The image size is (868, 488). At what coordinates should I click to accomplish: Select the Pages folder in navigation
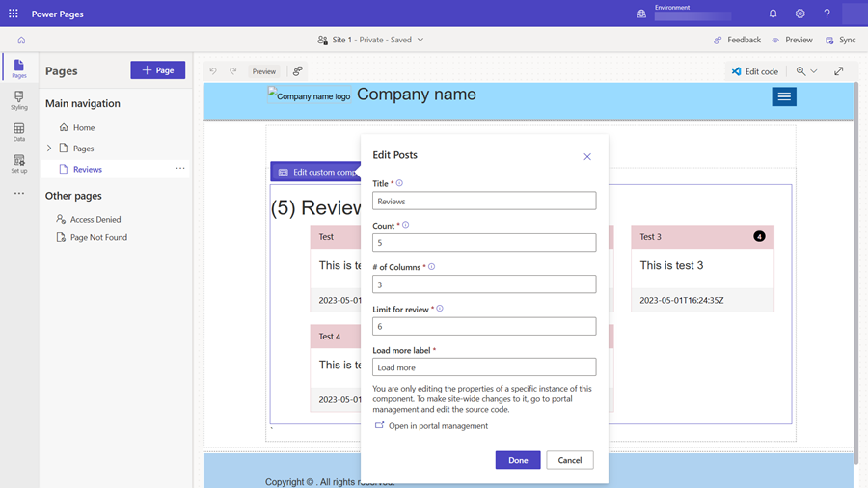tap(84, 149)
